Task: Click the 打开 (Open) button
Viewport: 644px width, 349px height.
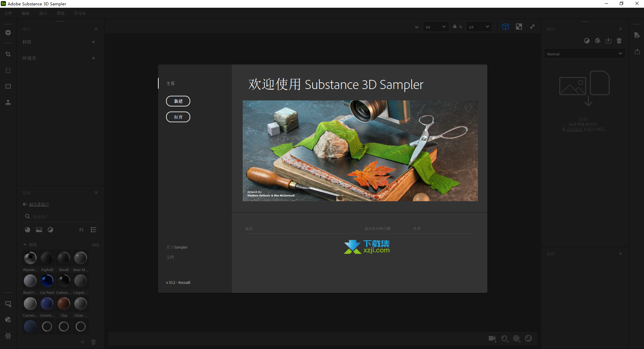Action: point(178,117)
